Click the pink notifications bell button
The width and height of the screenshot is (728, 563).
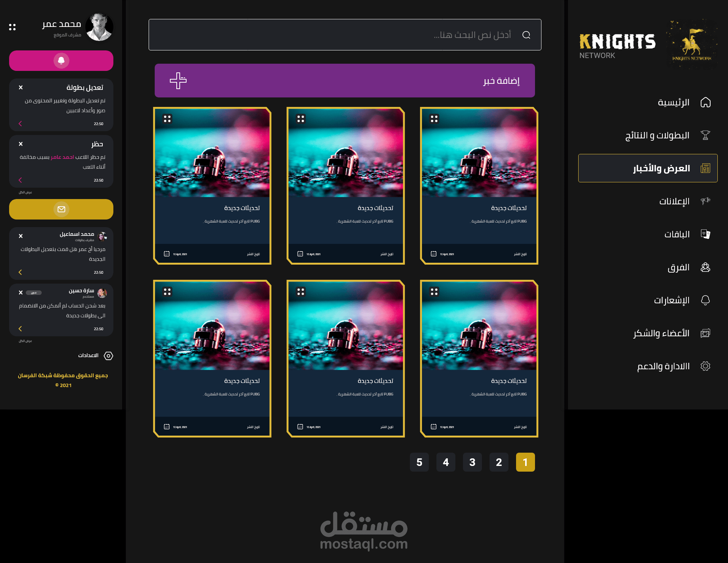(61, 61)
